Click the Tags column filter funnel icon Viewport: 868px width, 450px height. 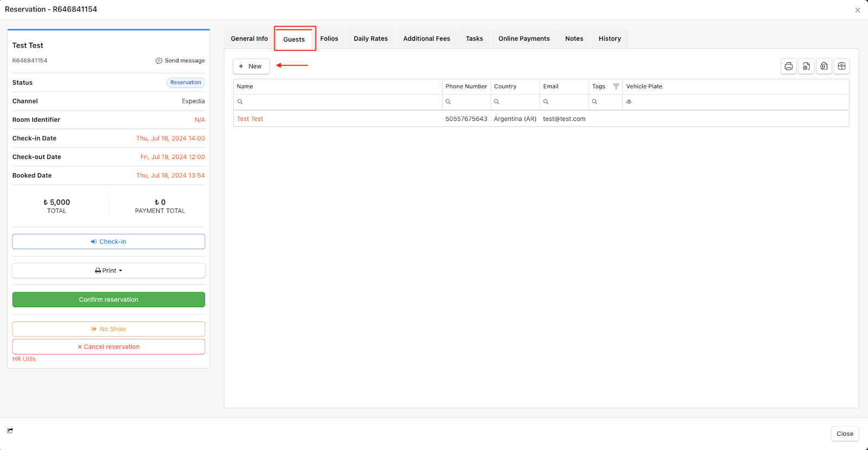coord(616,86)
